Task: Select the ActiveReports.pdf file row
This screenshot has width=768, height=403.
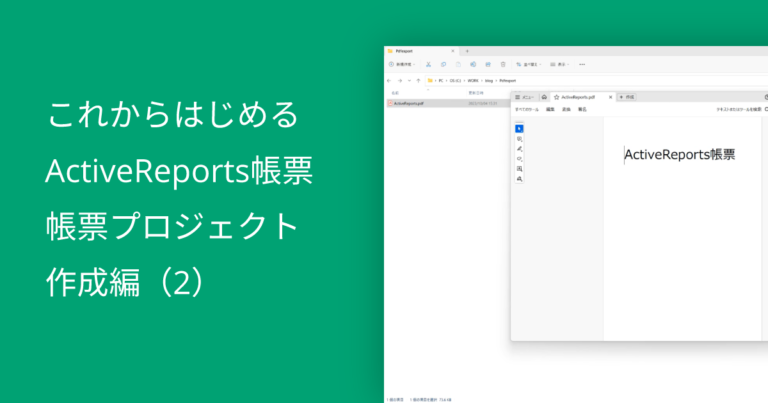Action: pos(448,103)
